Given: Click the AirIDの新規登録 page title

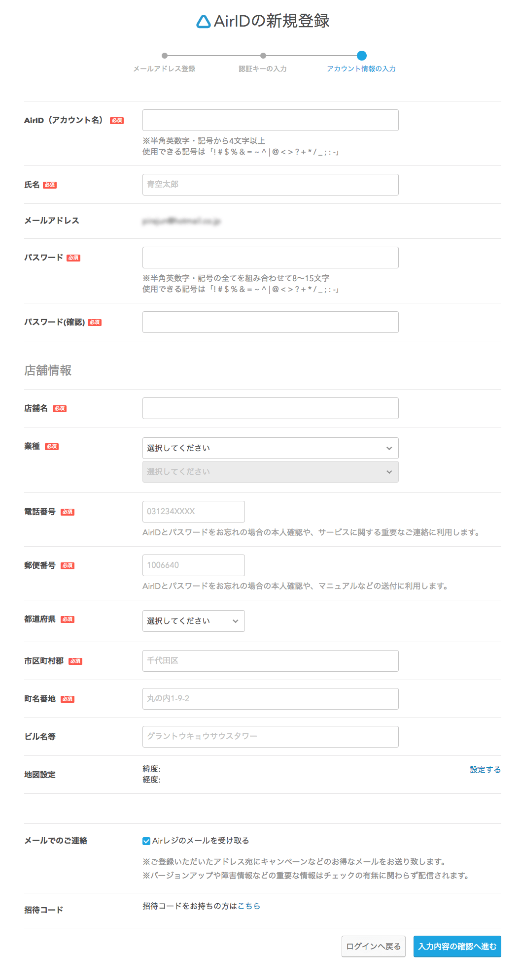Looking at the screenshot, I should pos(272,21).
